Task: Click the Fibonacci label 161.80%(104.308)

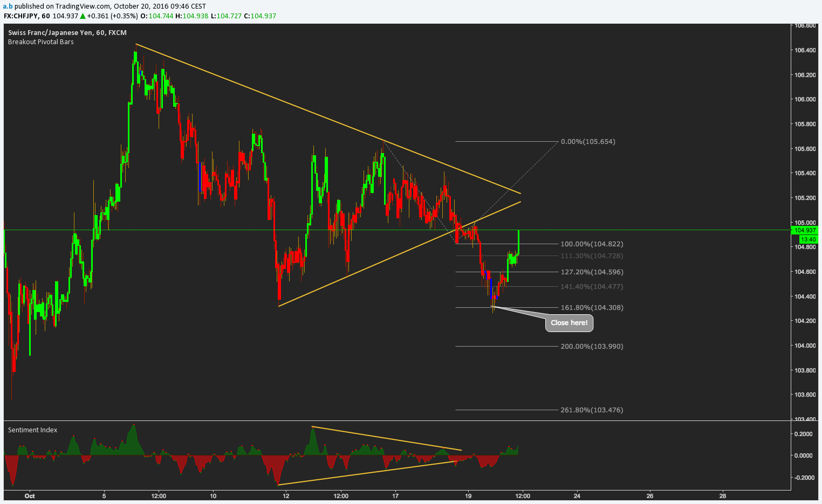Action: [x=592, y=308]
